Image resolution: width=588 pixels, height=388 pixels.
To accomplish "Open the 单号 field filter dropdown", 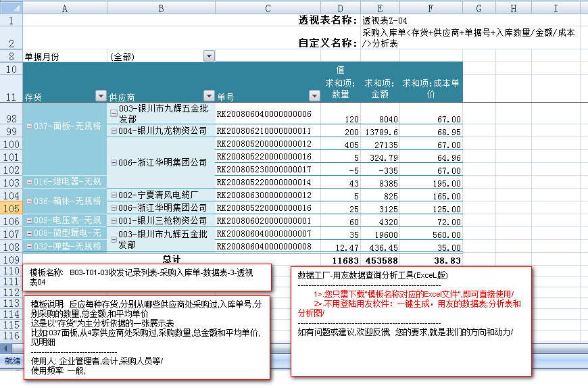I will (314, 97).
